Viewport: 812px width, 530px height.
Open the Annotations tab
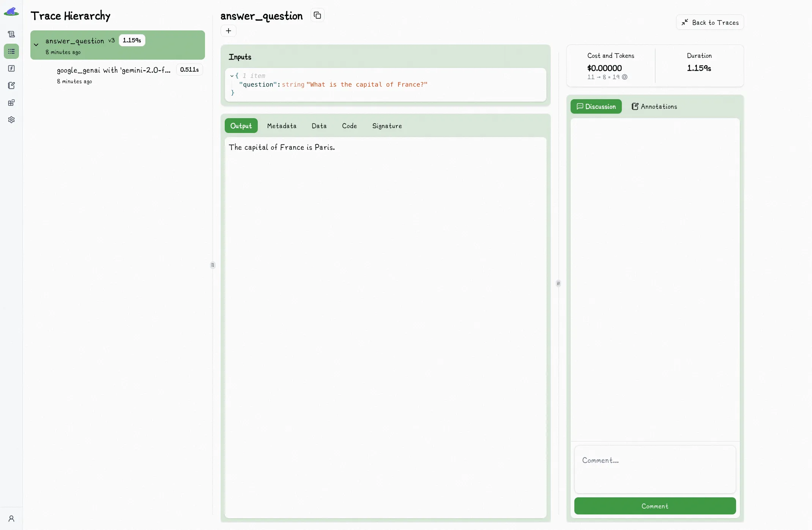(x=654, y=107)
